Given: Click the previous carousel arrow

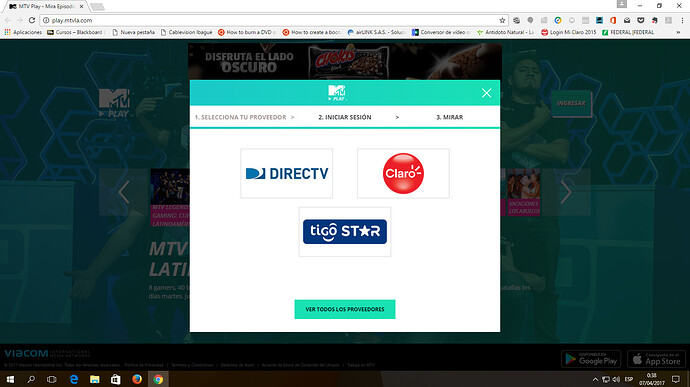Looking at the screenshot, I should (x=124, y=192).
